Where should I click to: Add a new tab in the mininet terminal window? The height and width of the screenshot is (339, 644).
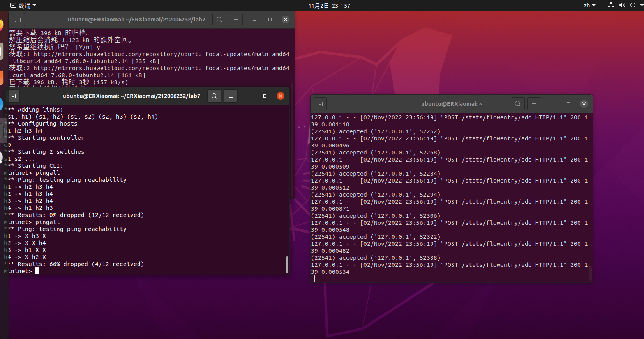coord(13,96)
